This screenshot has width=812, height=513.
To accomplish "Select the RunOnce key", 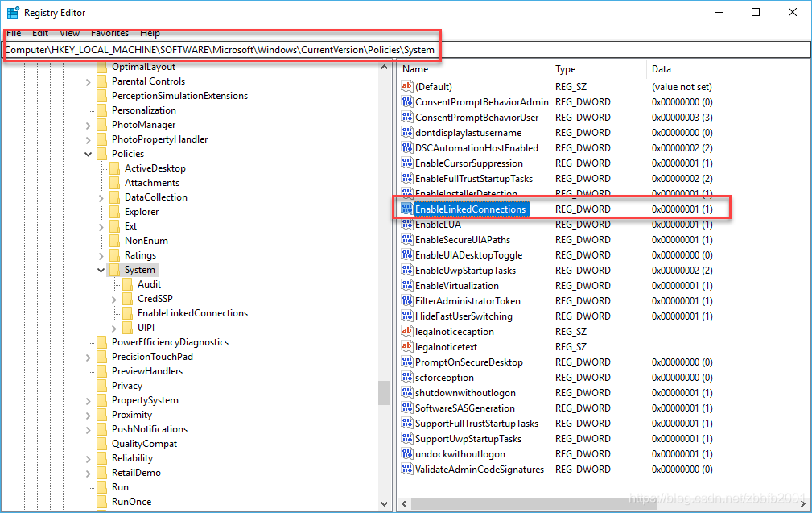I will click(131, 502).
